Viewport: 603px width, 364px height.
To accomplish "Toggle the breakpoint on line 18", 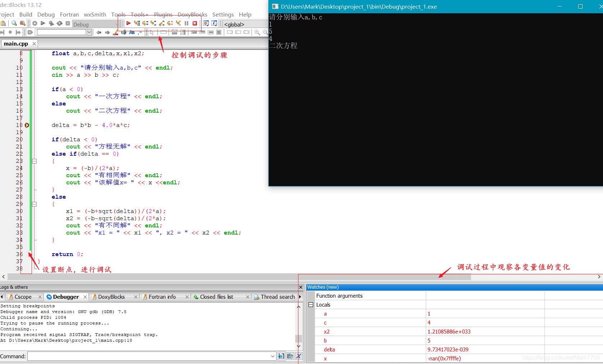I will 27,125.
